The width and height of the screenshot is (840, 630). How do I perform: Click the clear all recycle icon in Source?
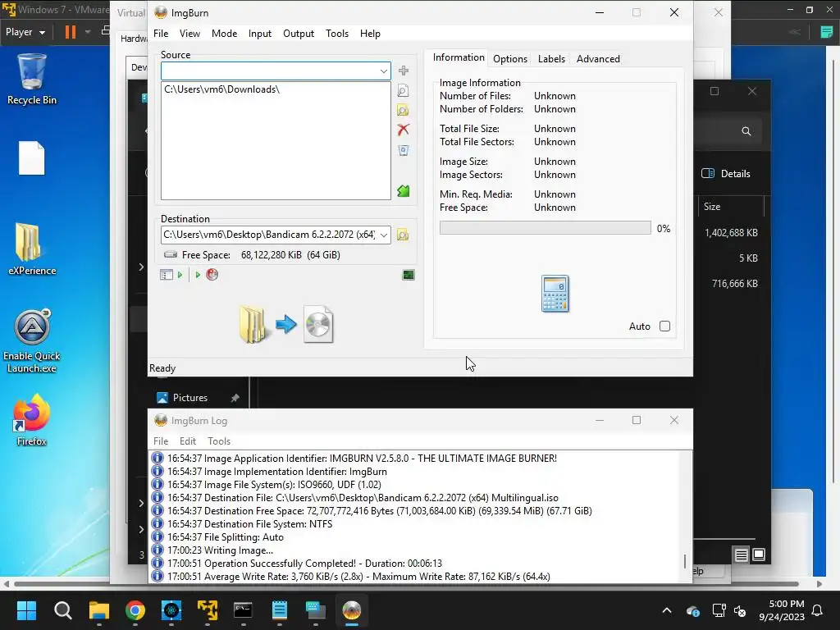tap(403, 150)
